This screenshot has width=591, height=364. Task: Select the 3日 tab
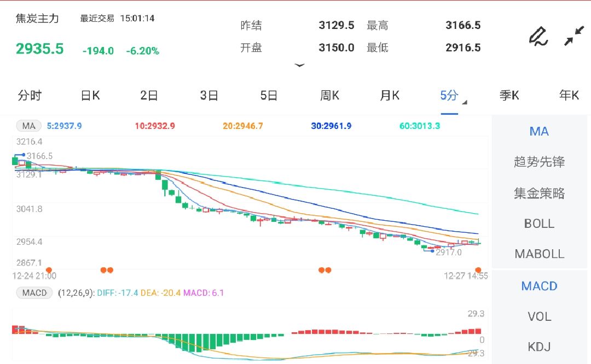(209, 95)
